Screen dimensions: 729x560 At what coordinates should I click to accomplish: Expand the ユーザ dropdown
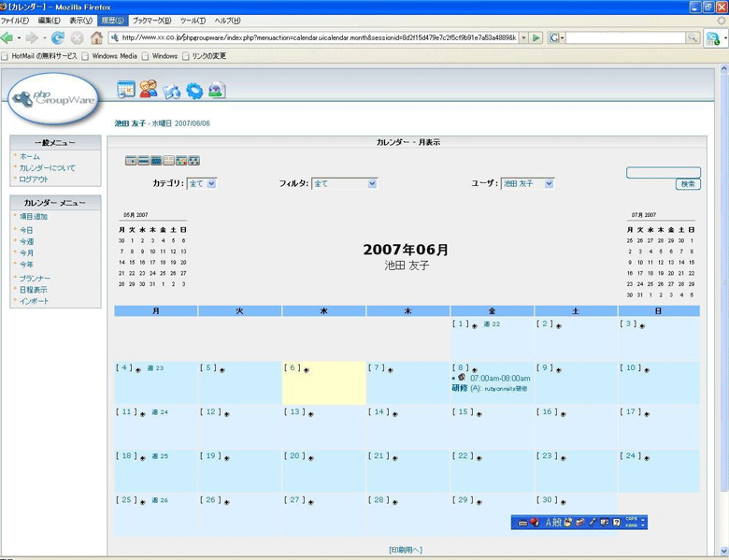[527, 184]
